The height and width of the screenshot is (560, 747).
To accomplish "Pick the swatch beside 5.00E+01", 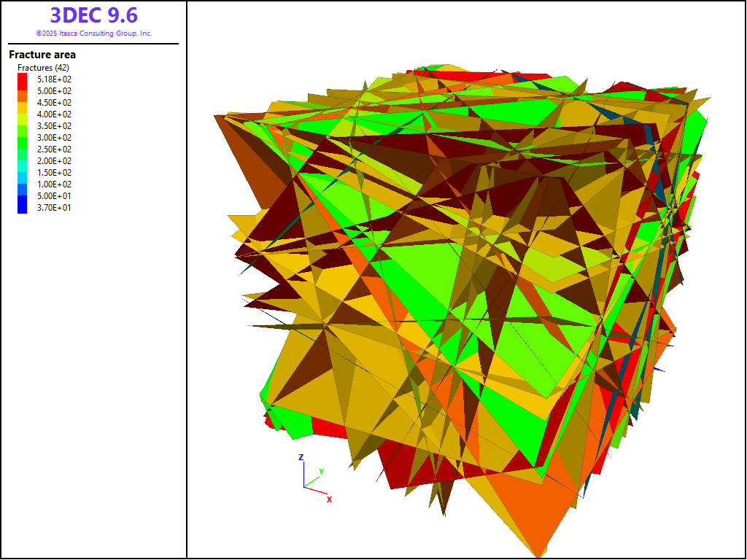I will [x=23, y=195].
